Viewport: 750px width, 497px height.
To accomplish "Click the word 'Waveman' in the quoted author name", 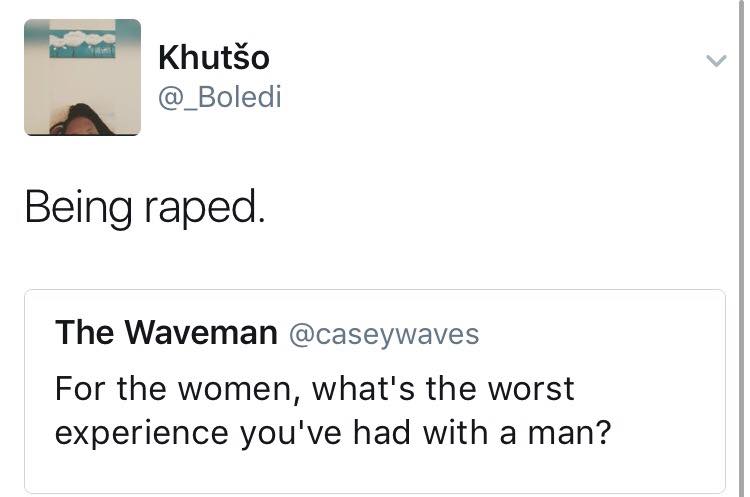I will point(201,332).
